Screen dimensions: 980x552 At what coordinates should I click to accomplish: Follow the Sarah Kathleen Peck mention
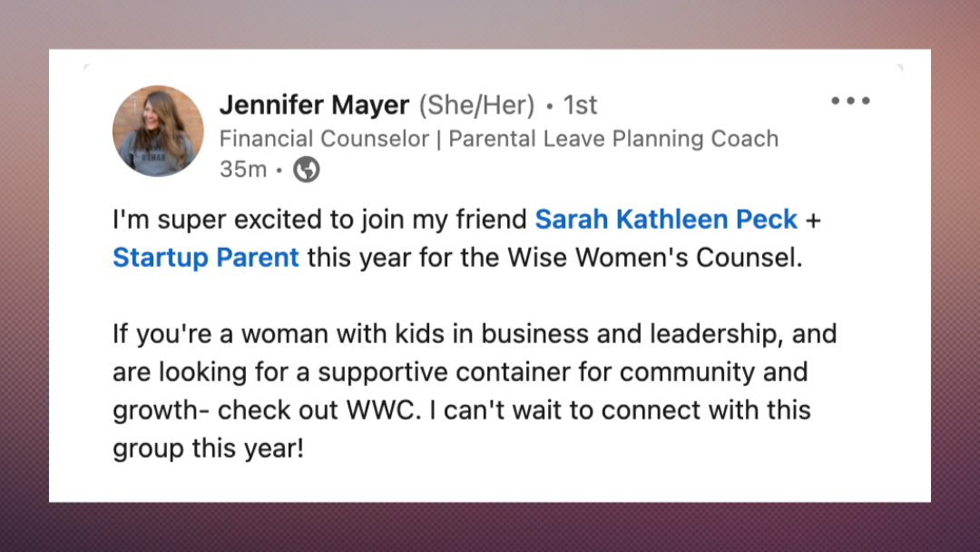[666, 220]
